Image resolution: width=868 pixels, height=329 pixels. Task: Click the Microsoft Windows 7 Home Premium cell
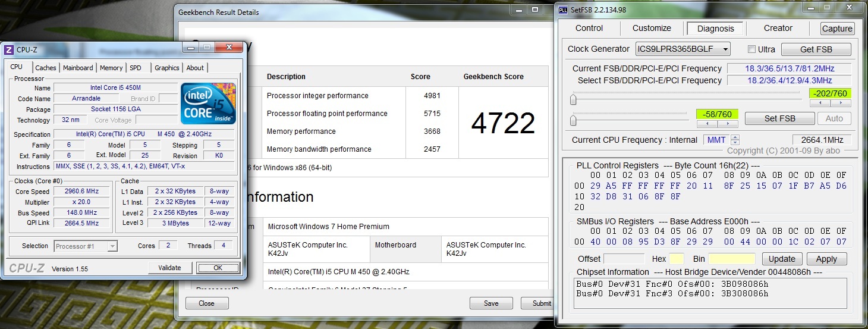[x=405, y=227]
